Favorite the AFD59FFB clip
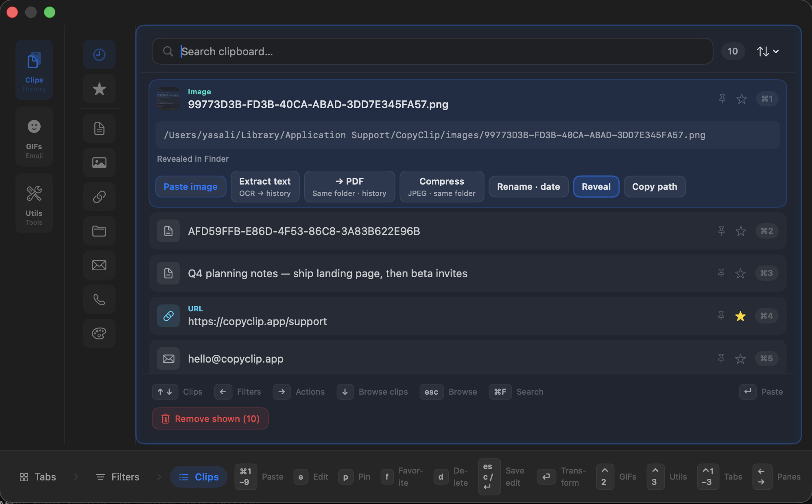 [741, 231]
